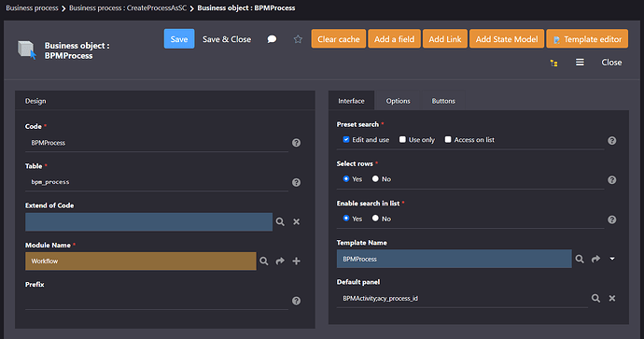
Task: Go to CreateProcessAsSC breadcrumb
Action: coord(128,7)
